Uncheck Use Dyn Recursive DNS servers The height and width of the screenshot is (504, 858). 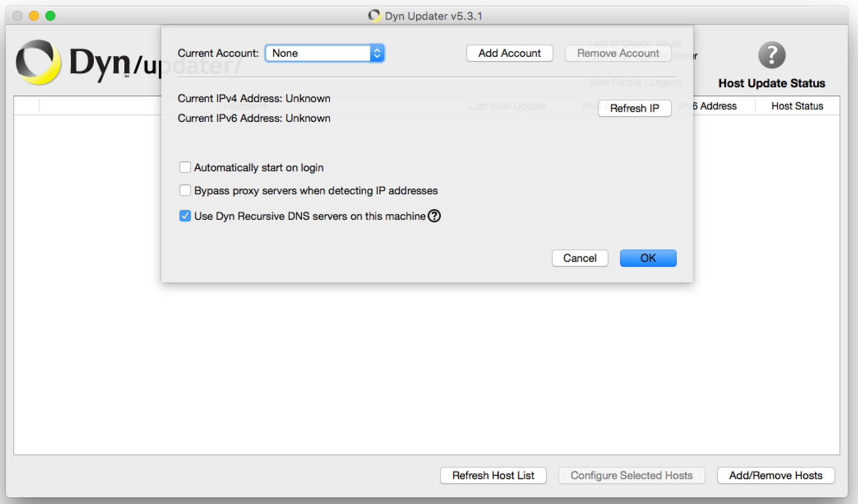185,216
